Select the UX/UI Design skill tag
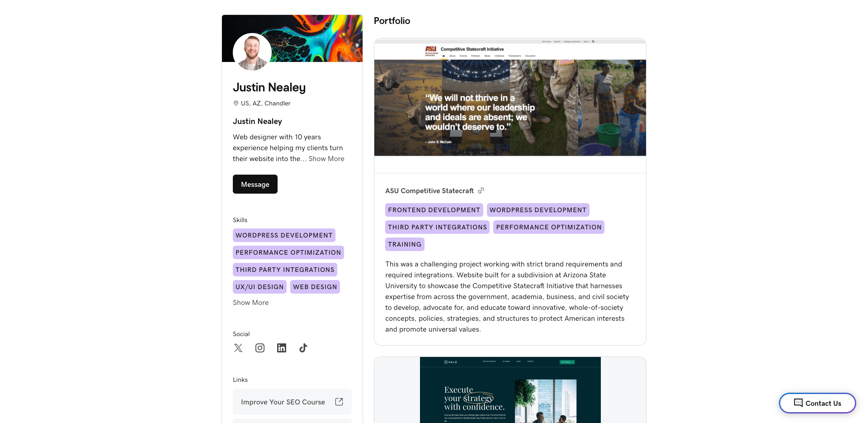Screen dimensions: 868x423 (x=259, y=287)
